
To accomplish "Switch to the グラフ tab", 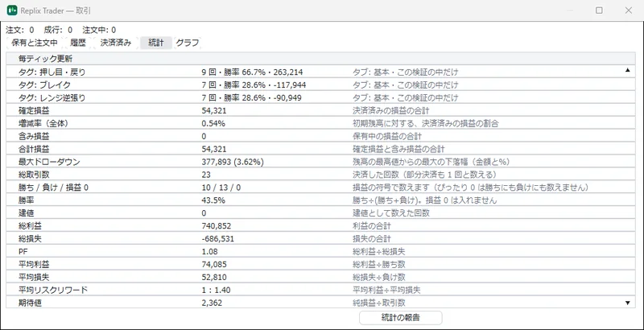I will [x=188, y=43].
